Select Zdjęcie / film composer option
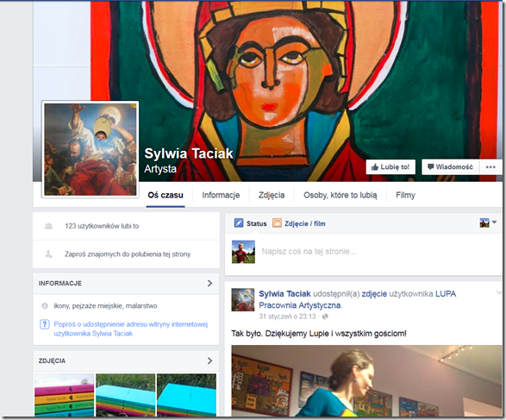Viewport: 506px width, 420px height. [x=305, y=223]
